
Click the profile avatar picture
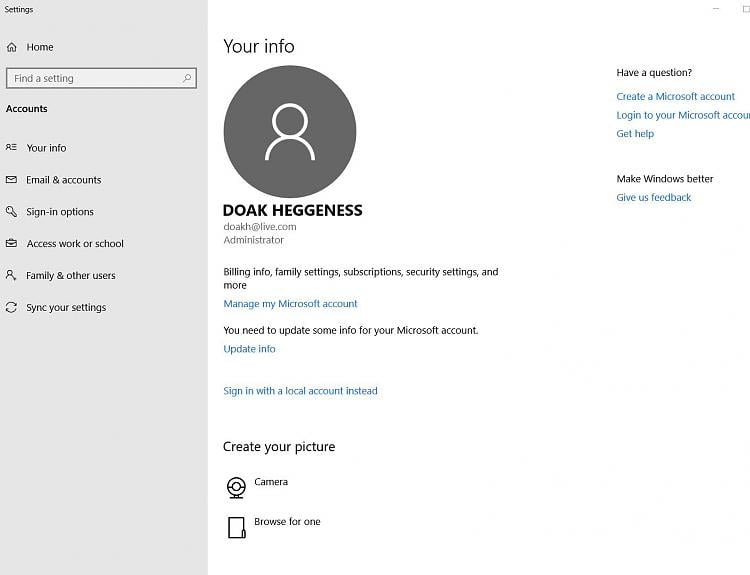point(290,132)
